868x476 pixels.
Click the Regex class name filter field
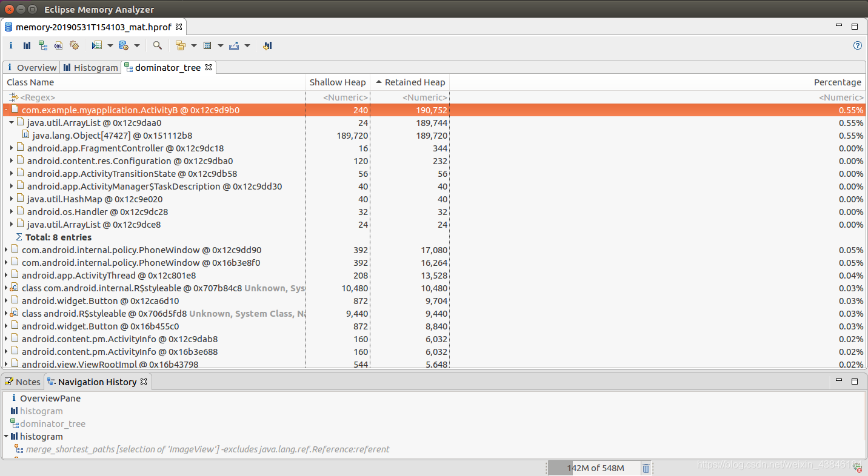pyautogui.click(x=154, y=98)
